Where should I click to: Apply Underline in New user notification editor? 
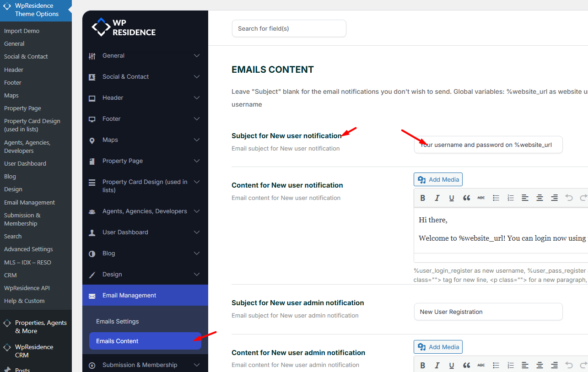(x=452, y=198)
